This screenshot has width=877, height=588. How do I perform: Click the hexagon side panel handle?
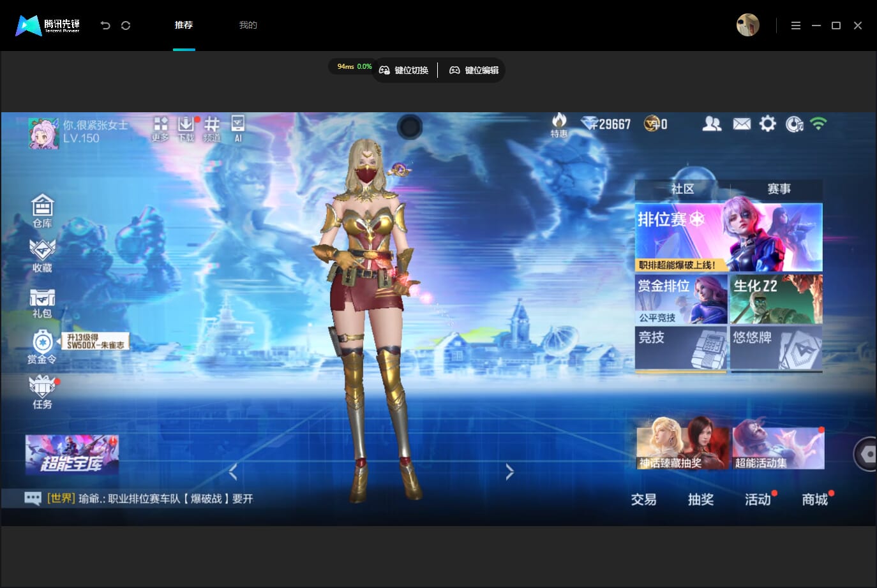click(x=866, y=454)
